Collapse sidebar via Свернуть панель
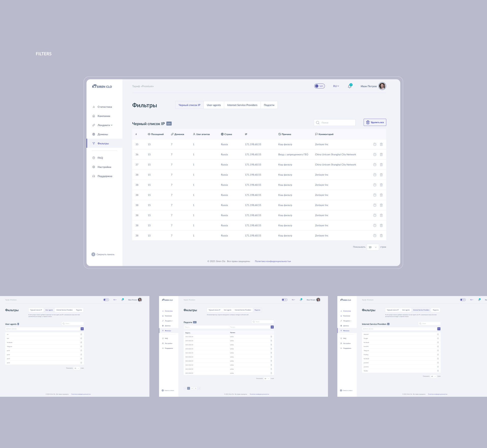Image resolution: width=487 pixels, height=448 pixels. pos(103,254)
